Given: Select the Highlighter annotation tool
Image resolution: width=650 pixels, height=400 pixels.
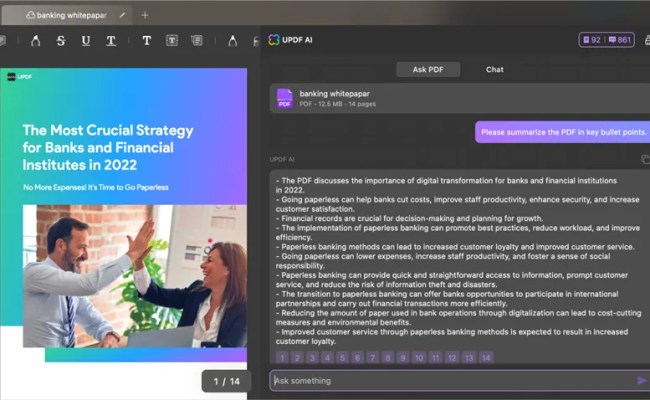Looking at the screenshot, I should pyautogui.click(x=36, y=41).
